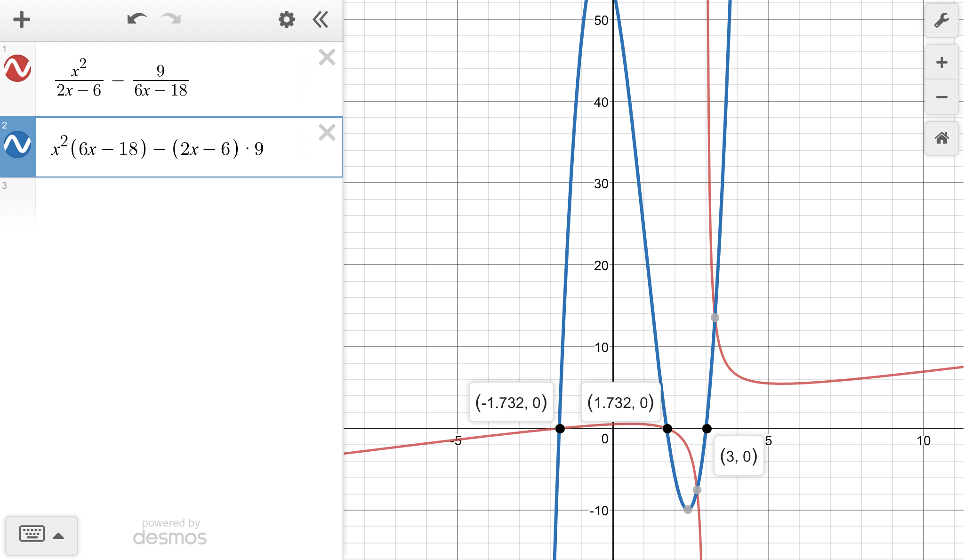Hide the blue expression 2 graph
Image resolution: width=964 pixels, height=560 pixels.
(17, 144)
